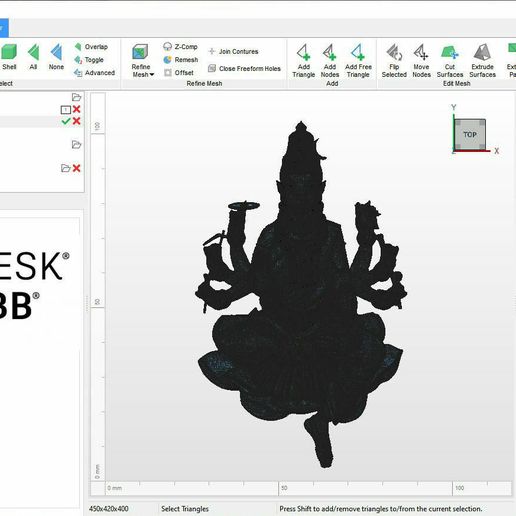The image size is (516, 516).
Task: Click the folder icon paired with a red X
Action: coord(66,168)
